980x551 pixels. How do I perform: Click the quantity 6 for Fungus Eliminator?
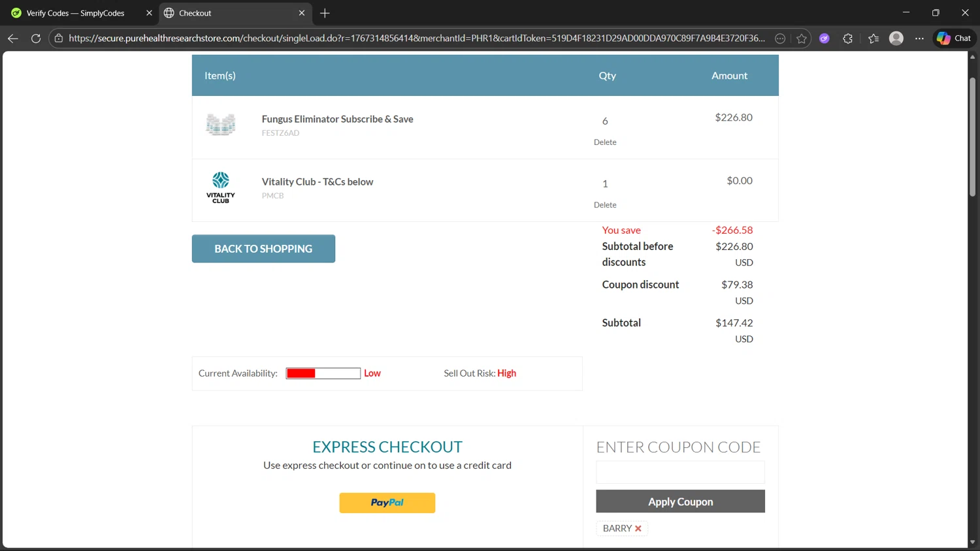605,121
